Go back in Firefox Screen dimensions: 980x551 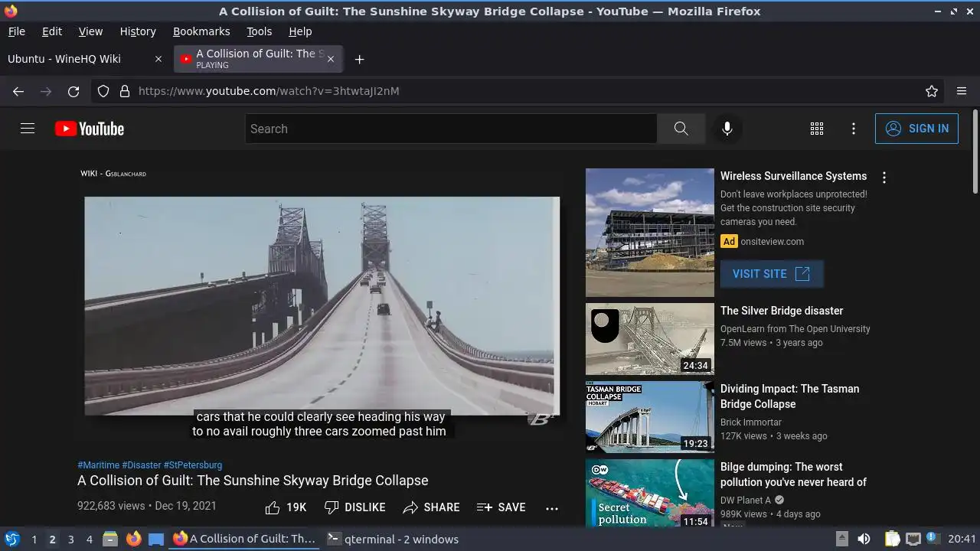(18, 91)
